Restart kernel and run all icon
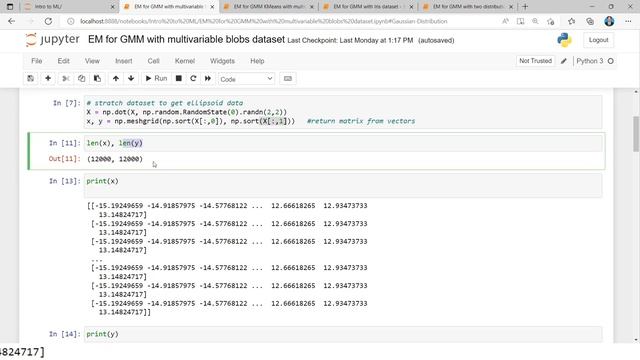The image size is (640, 360). 208,78
